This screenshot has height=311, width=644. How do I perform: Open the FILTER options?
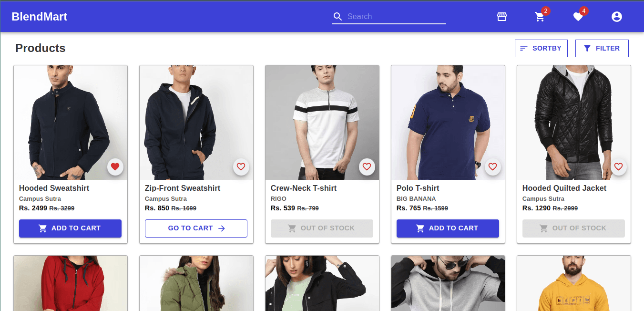coord(602,48)
